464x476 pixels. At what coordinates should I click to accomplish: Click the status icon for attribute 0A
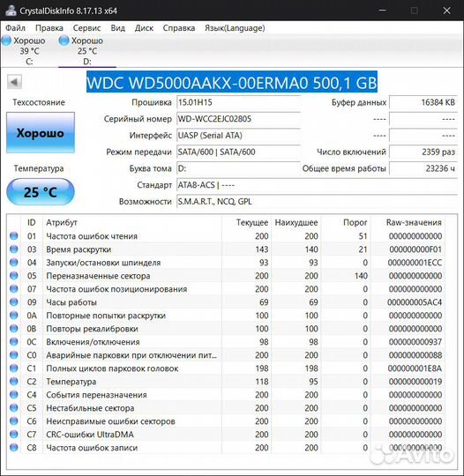[x=14, y=316]
